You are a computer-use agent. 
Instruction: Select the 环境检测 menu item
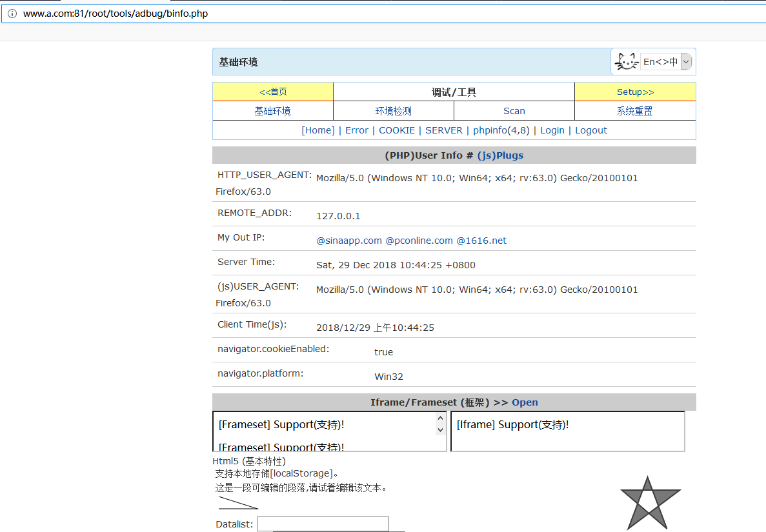click(x=393, y=111)
